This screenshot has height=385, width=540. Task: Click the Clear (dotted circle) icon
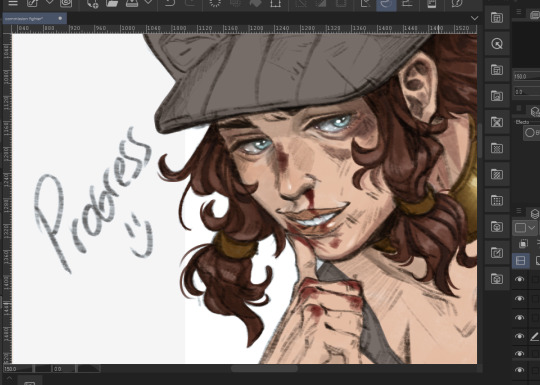click(215, 3)
